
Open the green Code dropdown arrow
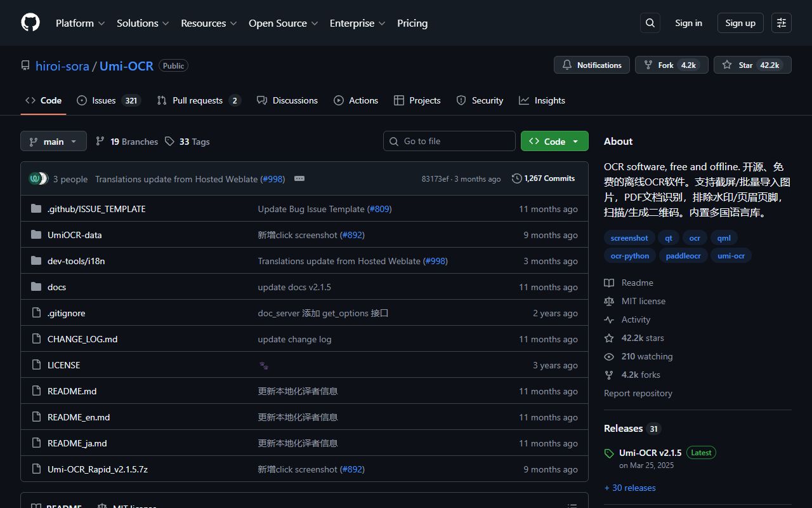575,141
